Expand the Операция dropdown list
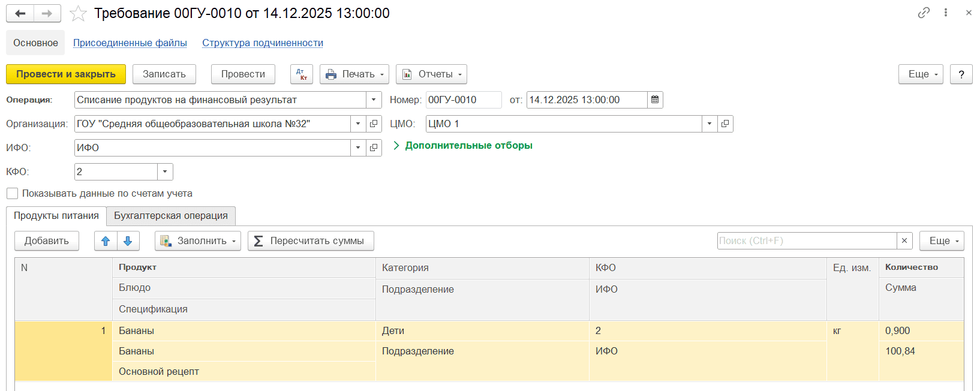Image resolution: width=980 pixels, height=391 pixels. (374, 100)
